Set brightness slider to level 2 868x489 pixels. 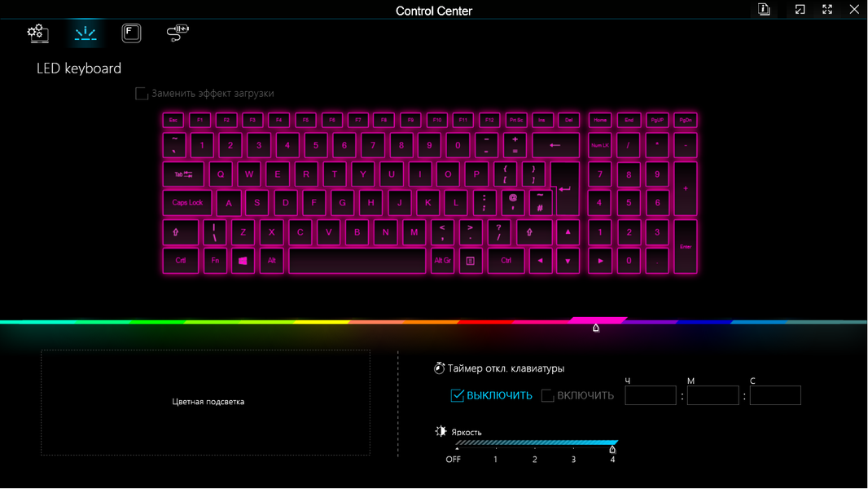[x=535, y=444]
